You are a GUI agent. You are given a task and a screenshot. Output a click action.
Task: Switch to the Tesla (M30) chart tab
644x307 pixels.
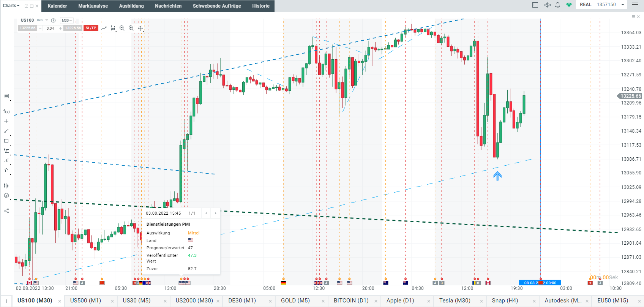455,301
